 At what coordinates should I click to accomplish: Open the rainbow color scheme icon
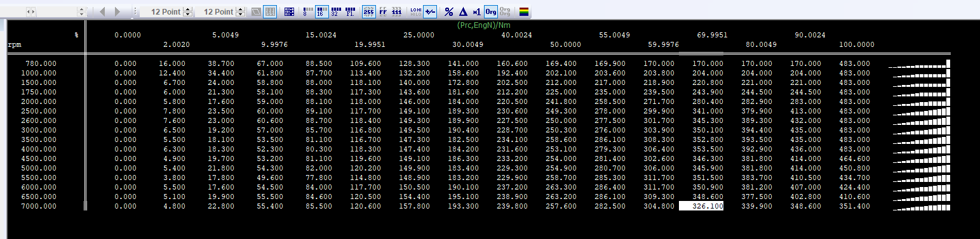[x=524, y=11]
